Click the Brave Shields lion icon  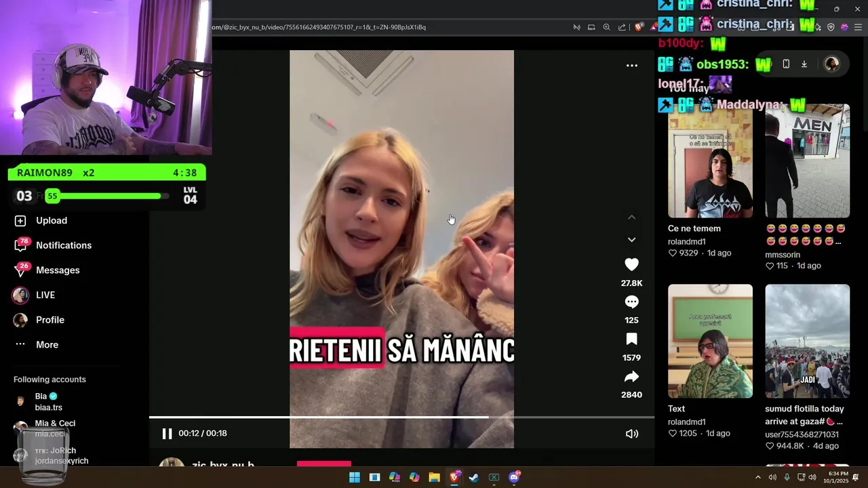(639, 27)
